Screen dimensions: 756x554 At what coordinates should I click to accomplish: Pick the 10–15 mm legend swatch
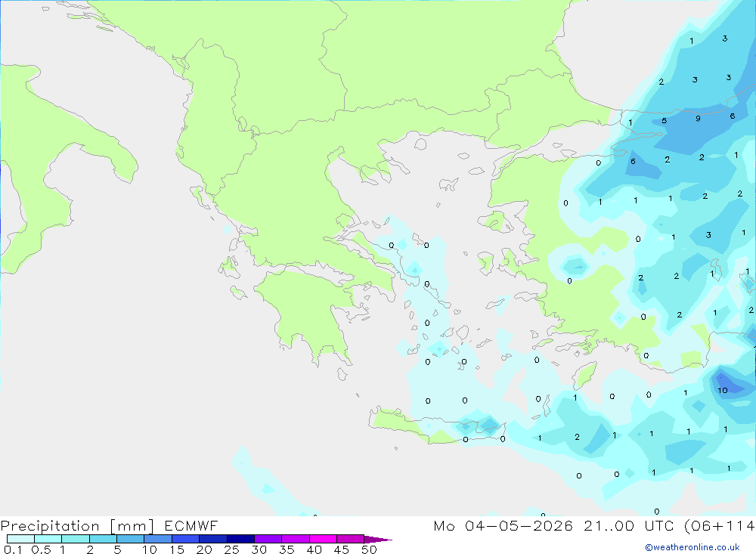158,539
